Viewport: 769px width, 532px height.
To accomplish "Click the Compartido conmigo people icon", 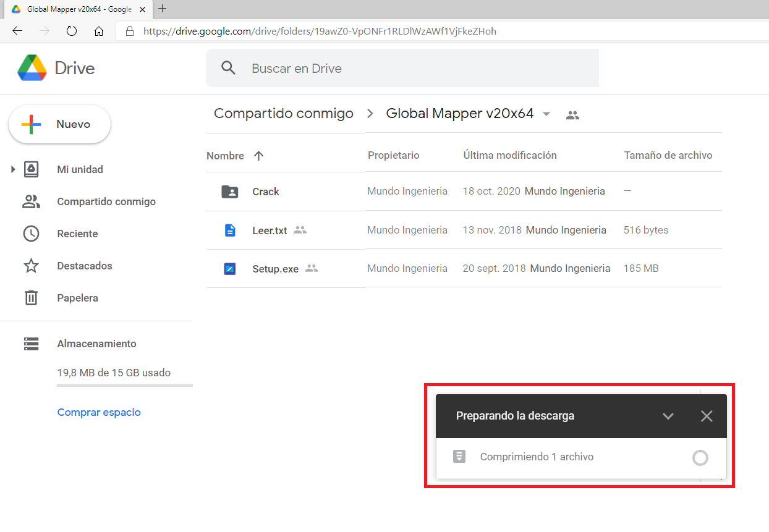I will [31, 201].
